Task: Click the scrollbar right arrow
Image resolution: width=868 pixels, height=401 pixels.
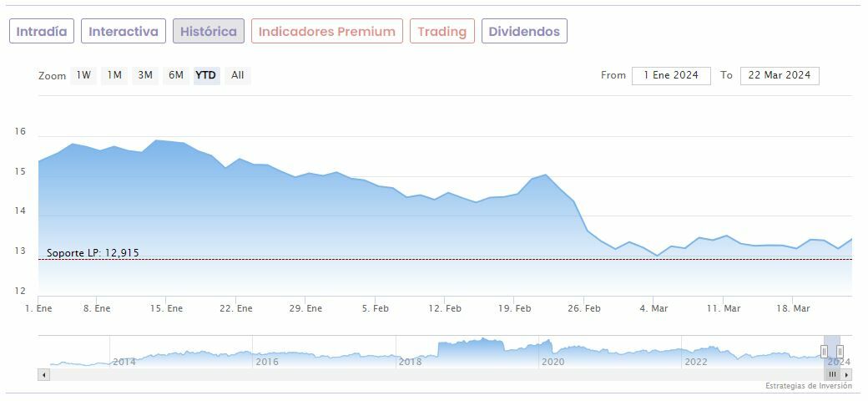Action: click(x=847, y=375)
